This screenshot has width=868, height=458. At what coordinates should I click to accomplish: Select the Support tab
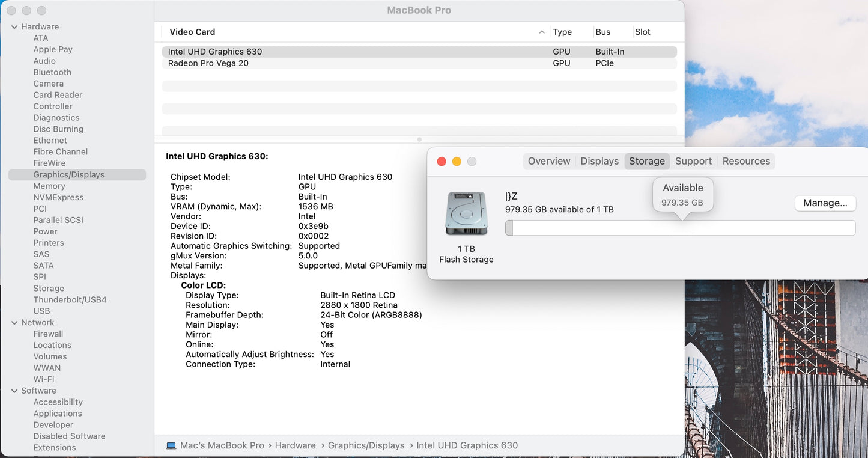(x=693, y=161)
